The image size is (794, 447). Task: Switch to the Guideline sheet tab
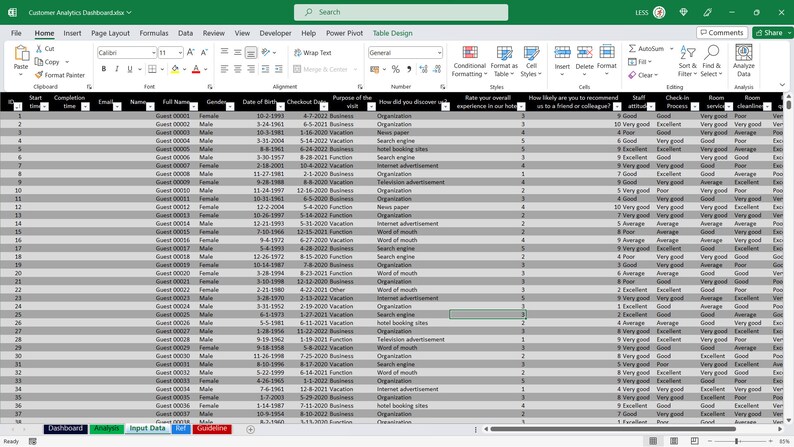tap(212, 429)
